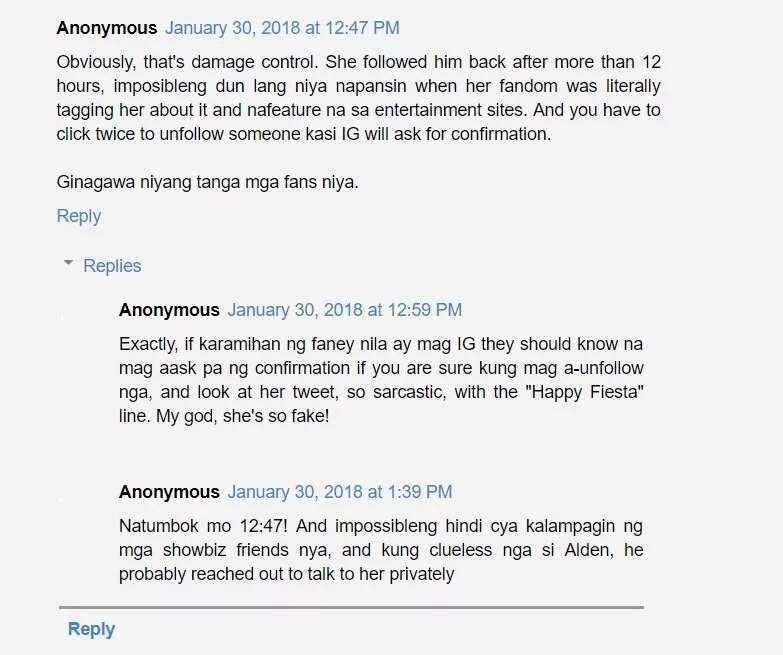The height and width of the screenshot is (655, 783).
Task: Select the Anonymous name on the 12:59 PM reply
Action: pyautogui.click(x=169, y=310)
